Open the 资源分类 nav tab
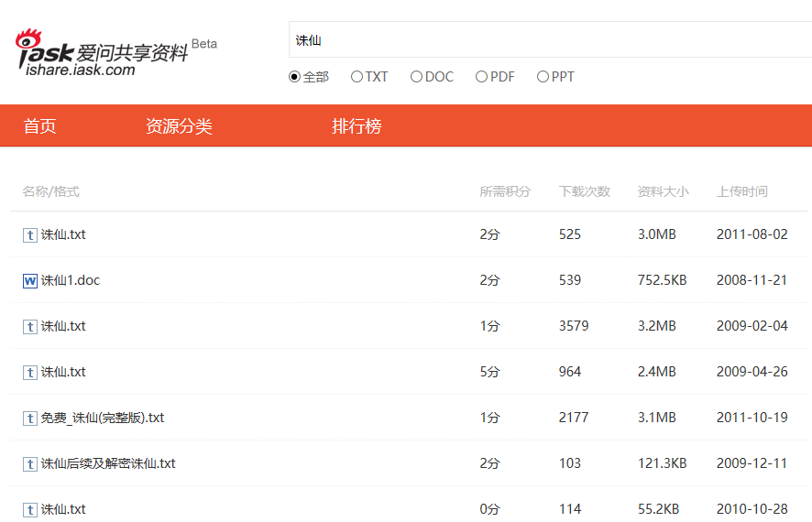Screen dimensions: 812x522 tap(179, 125)
